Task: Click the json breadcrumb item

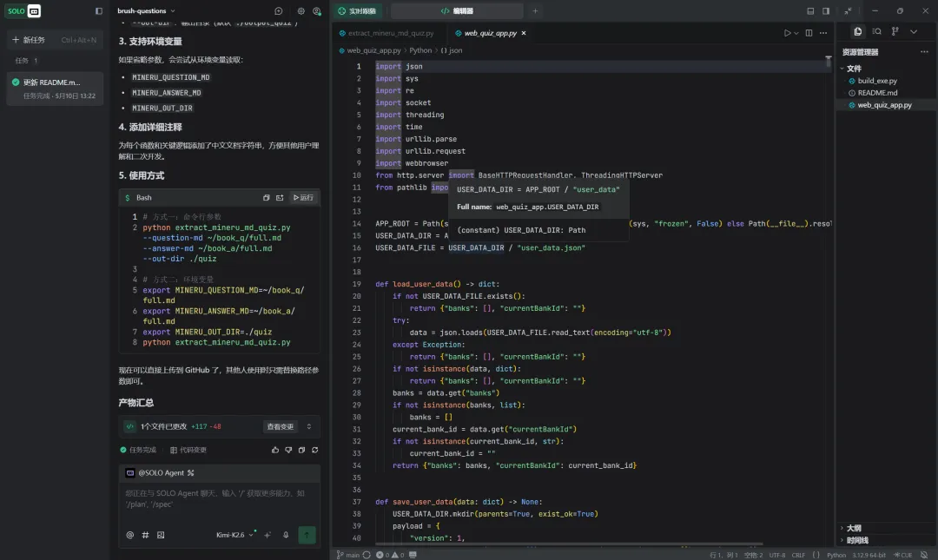Action: coord(452,50)
